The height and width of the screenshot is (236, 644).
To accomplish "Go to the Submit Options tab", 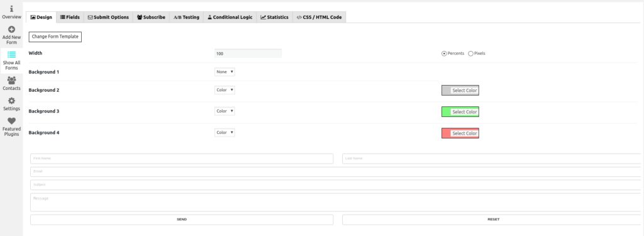I will [108, 17].
